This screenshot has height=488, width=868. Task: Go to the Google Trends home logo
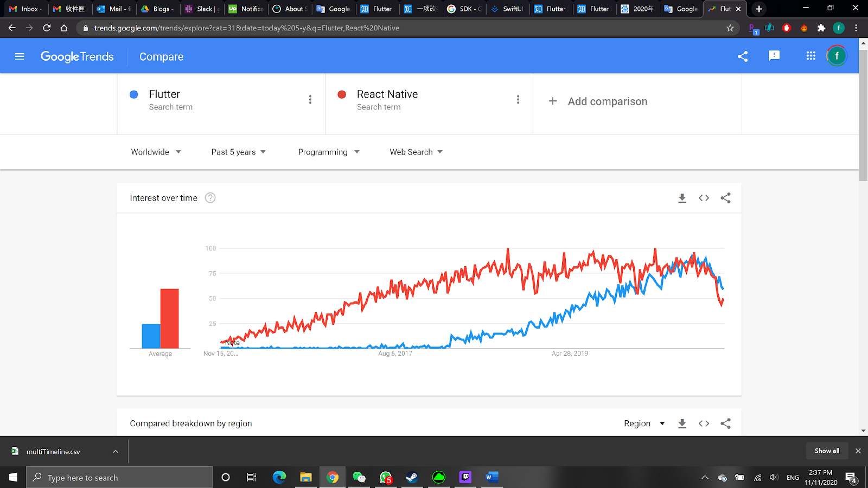click(77, 56)
